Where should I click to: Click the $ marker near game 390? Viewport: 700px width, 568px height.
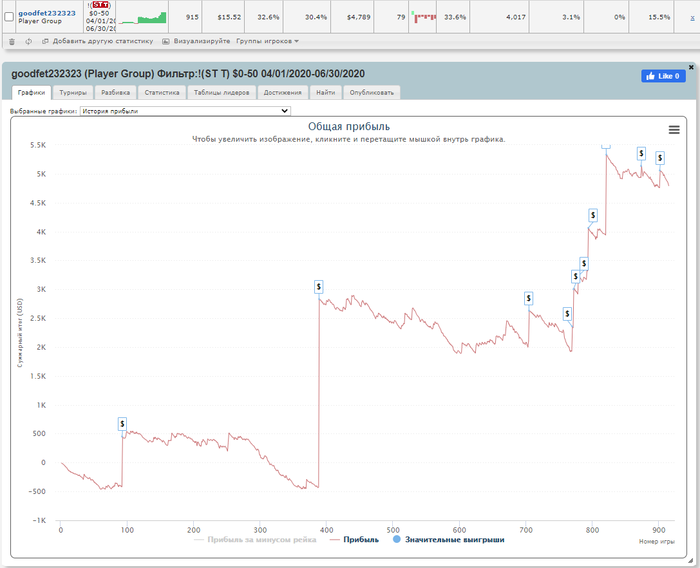point(318,287)
